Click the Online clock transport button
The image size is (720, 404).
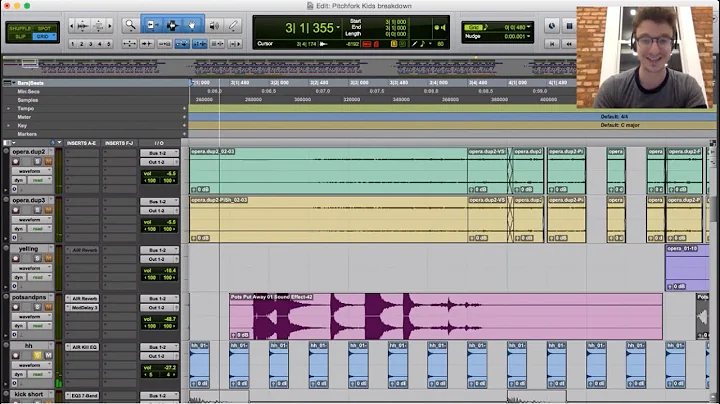point(552,26)
